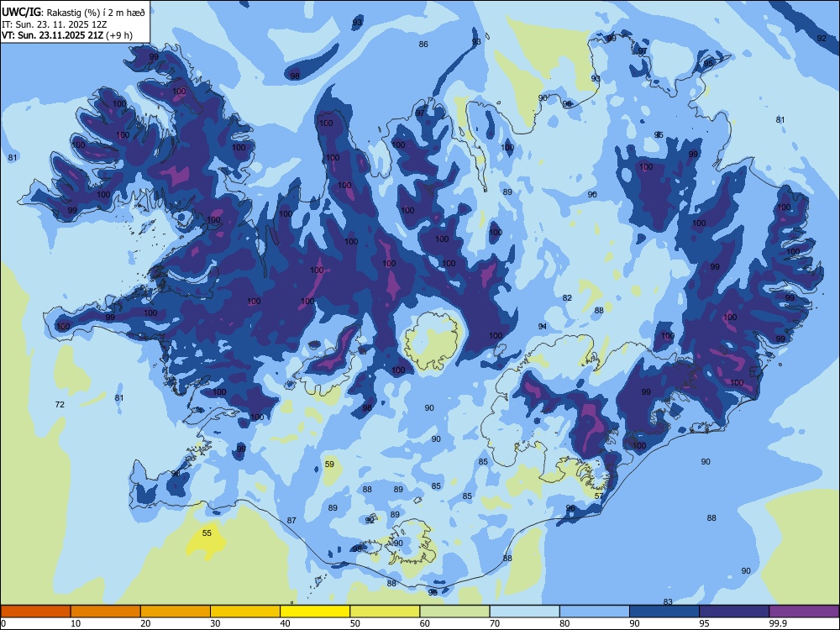Click the dark orange 0–10 legend swatch

pyautogui.click(x=35, y=612)
